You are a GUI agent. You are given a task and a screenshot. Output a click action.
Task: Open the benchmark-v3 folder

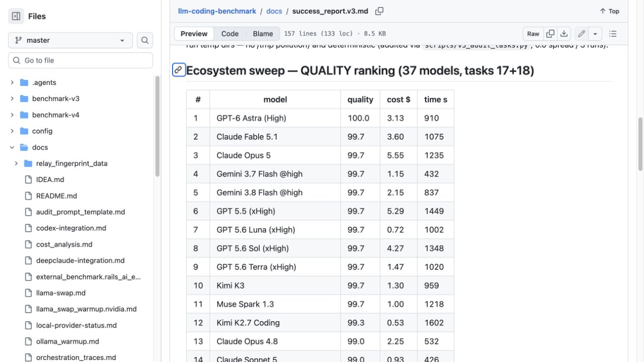[x=55, y=99]
